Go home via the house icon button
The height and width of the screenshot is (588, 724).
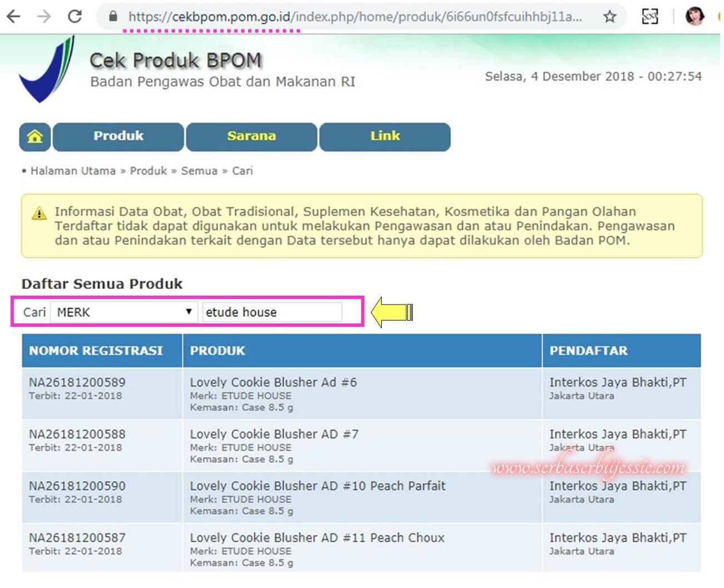click(35, 137)
